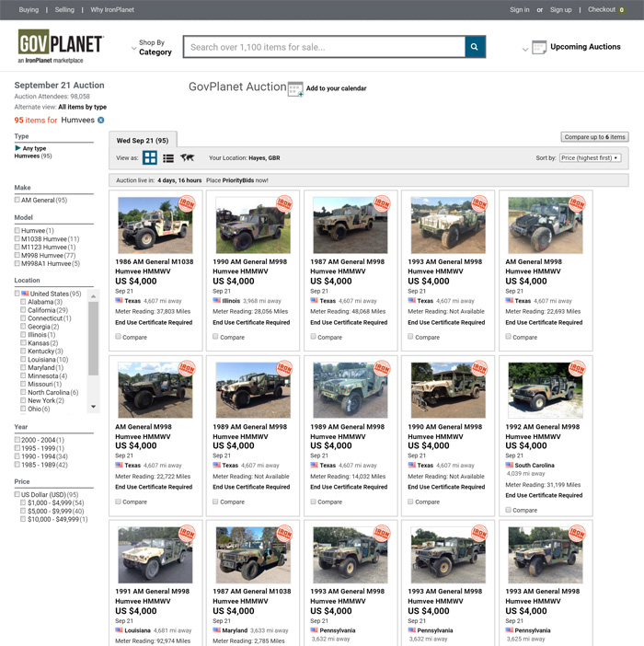Check the United States location filter
Image resolution: width=644 pixels, height=646 pixels.
[x=17, y=294]
